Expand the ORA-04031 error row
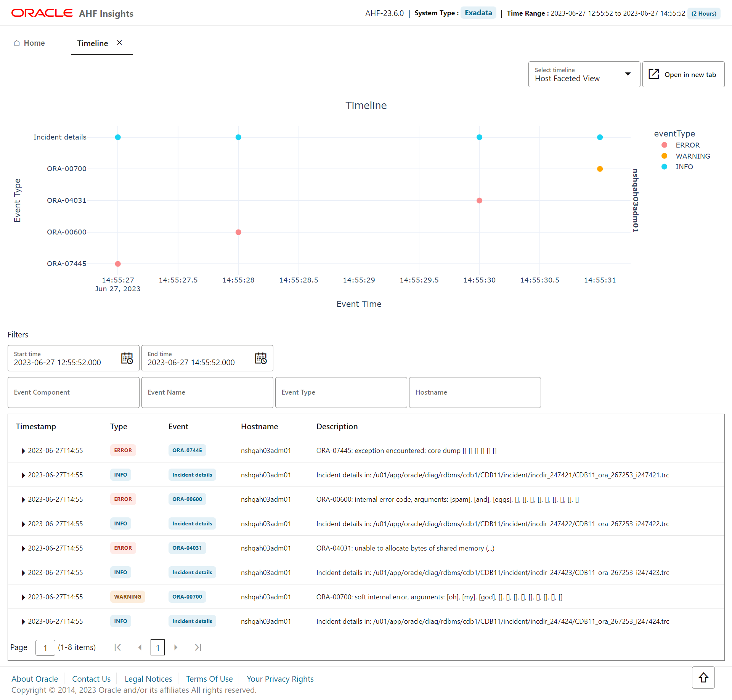This screenshot has width=732, height=700. [x=23, y=549]
